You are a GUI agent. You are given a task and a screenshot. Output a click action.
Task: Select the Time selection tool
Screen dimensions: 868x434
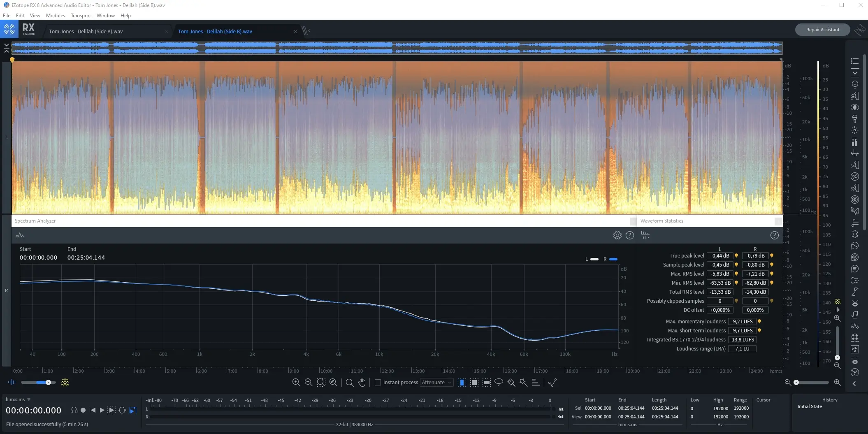pyautogui.click(x=462, y=382)
